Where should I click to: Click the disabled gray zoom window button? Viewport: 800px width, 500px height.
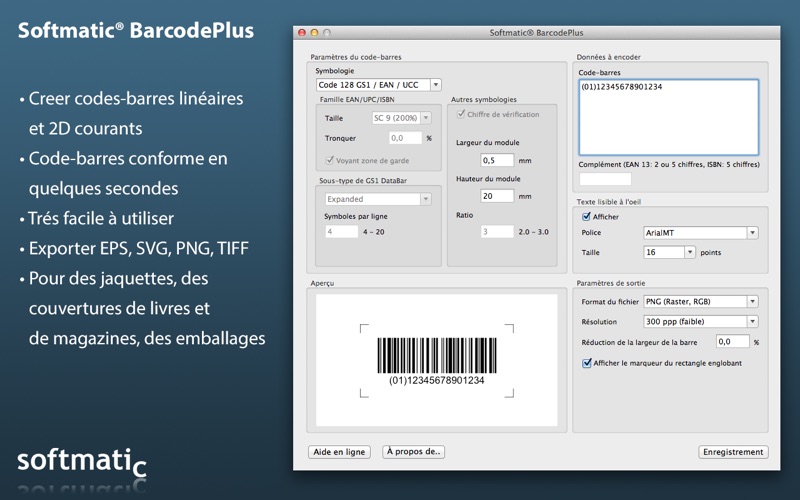[x=327, y=33]
